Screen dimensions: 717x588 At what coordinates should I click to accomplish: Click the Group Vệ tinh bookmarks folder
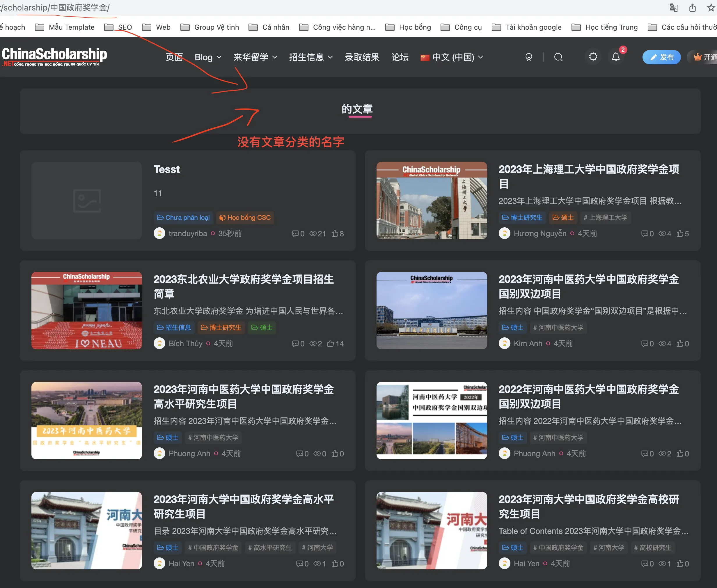point(210,27)
